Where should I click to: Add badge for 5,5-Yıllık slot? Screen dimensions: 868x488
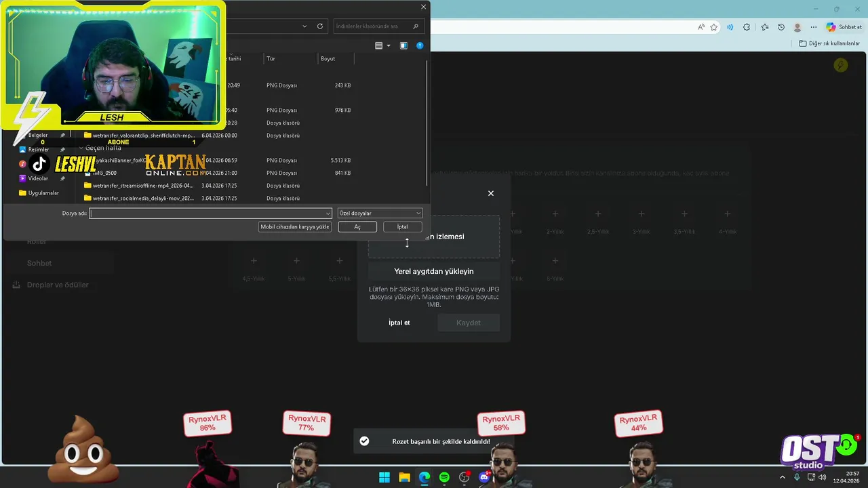(x=340, y=261)
